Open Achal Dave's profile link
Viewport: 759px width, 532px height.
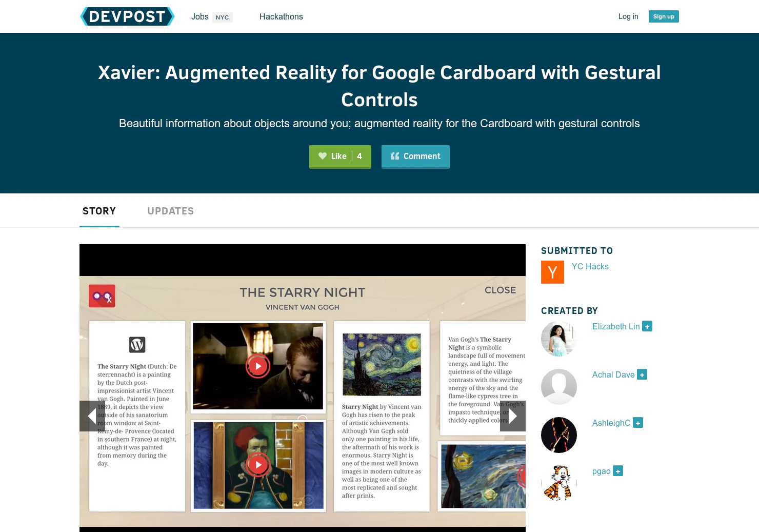click(613, 375)
